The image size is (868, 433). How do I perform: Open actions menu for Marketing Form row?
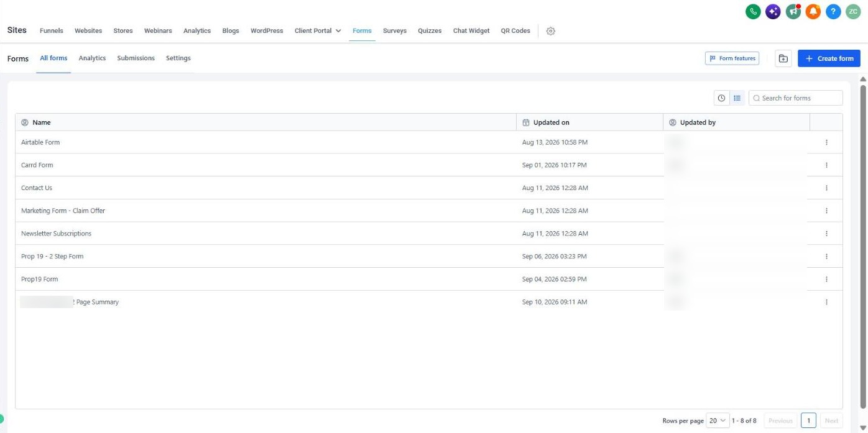tap(826, 211)
